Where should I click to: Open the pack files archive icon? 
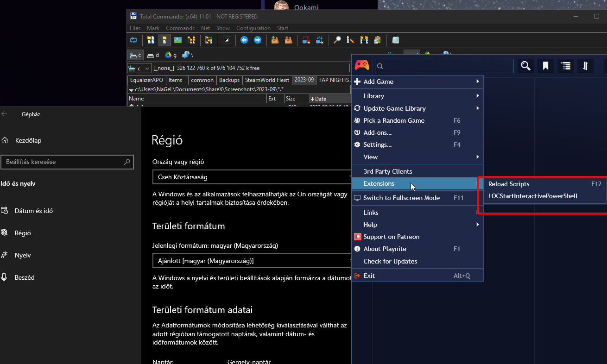click(275, 40)
